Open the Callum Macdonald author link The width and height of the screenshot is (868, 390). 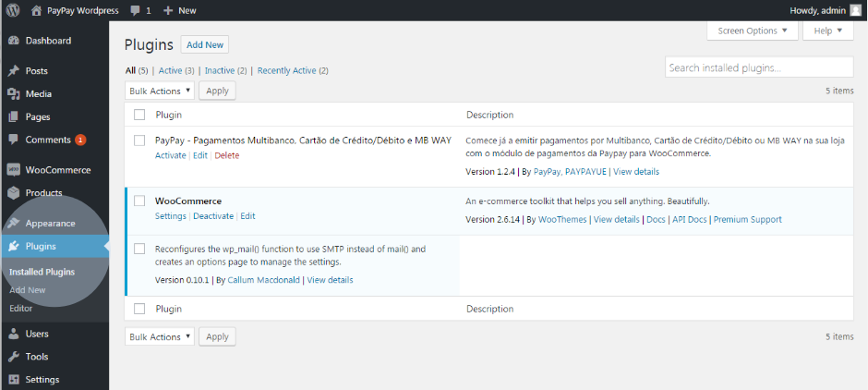click(x=264, y=280)
